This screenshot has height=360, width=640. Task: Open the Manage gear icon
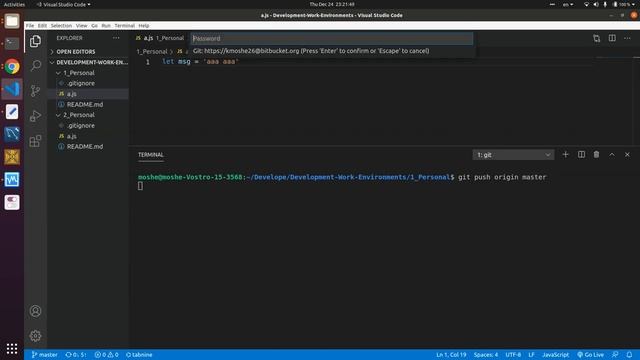36,336
